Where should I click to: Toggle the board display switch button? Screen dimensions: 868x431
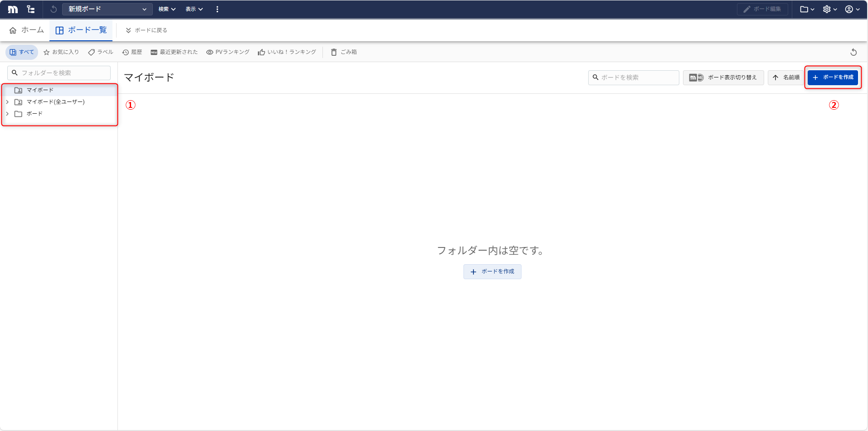723,77
